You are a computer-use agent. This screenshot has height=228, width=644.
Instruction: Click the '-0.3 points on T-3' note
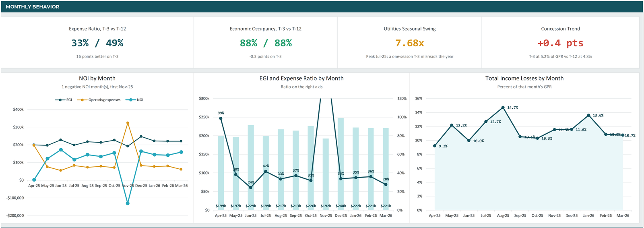tap(266, 56)
